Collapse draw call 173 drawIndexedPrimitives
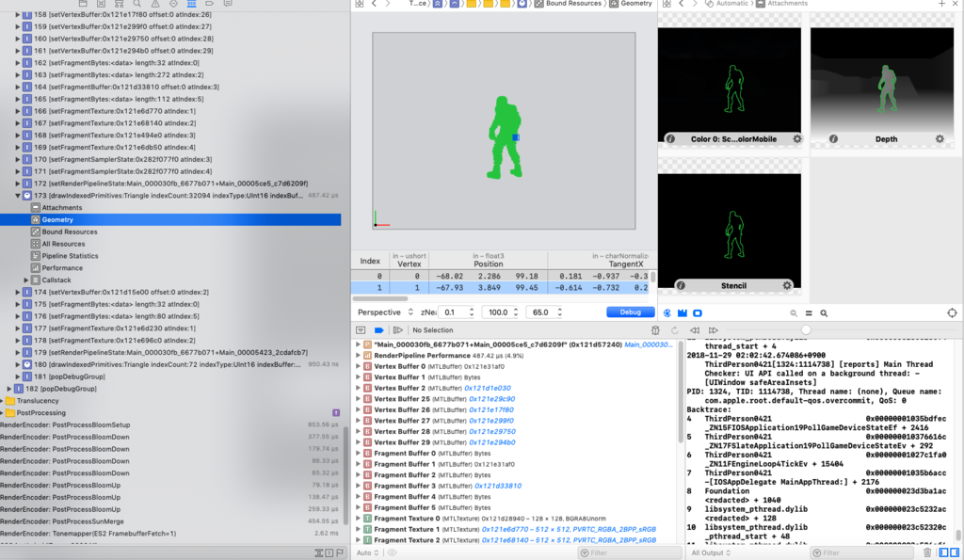Image resolution: width=964 pixels, height=560 pixels. pyautogui.click(x=18, y=196)
